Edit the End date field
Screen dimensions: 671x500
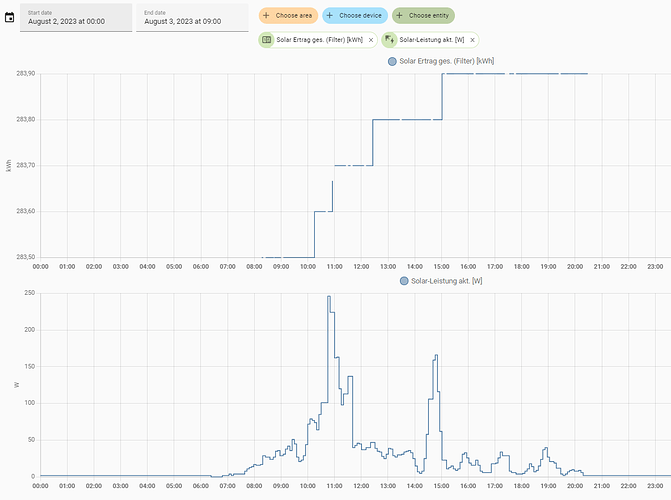tap(192, 18)
